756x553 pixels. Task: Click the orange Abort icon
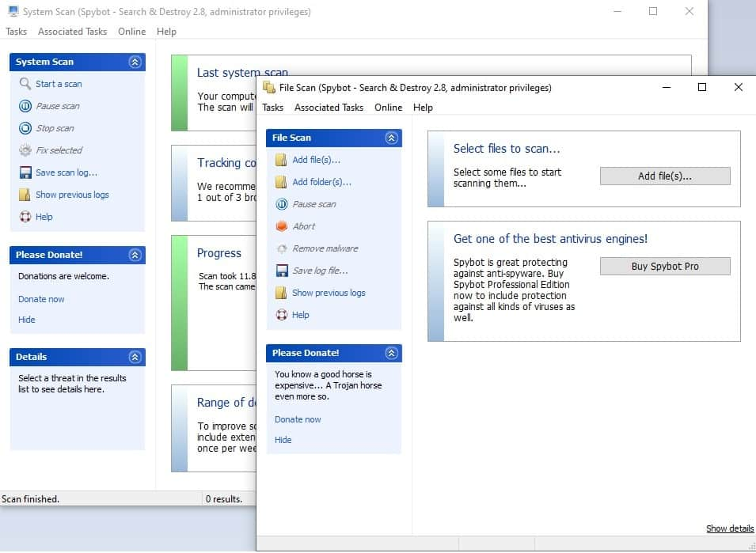(x=282, y=226)
